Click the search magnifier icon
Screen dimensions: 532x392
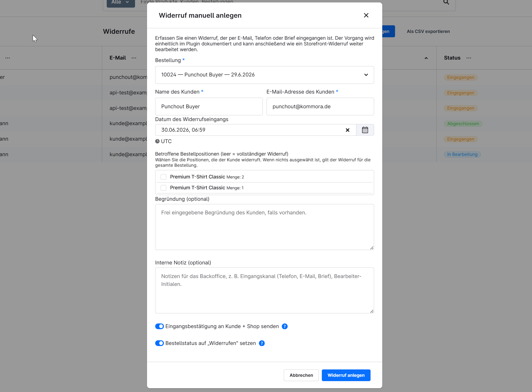coord(446,2)
